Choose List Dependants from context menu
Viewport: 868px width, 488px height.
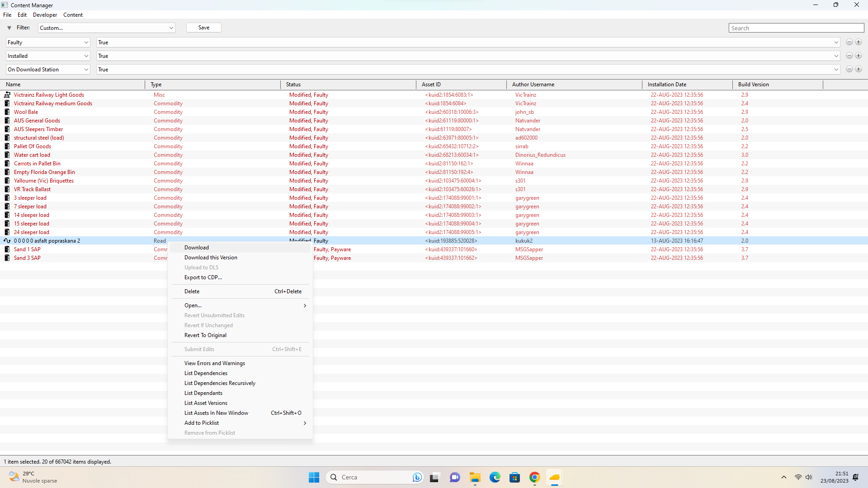tap(240, 393)
